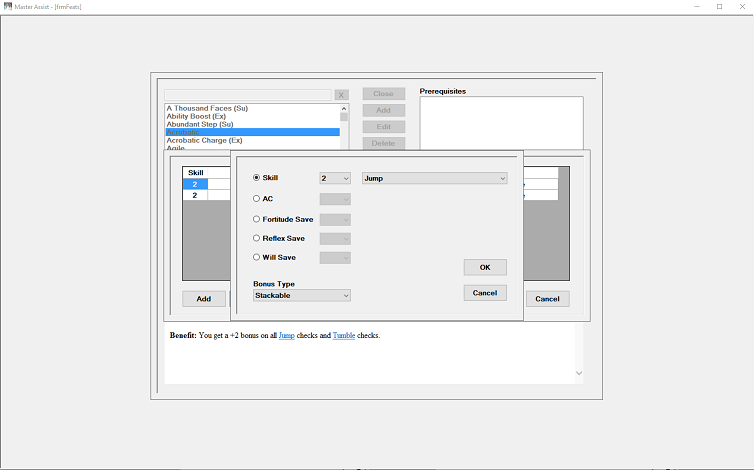Select the Fortitude Save radio button

click(x=256, y=219)
